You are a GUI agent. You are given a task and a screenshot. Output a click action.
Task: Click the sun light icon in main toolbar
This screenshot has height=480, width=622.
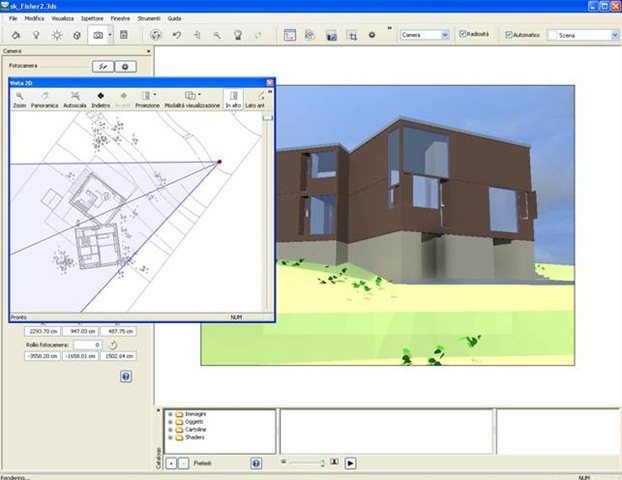click(55, 34)
